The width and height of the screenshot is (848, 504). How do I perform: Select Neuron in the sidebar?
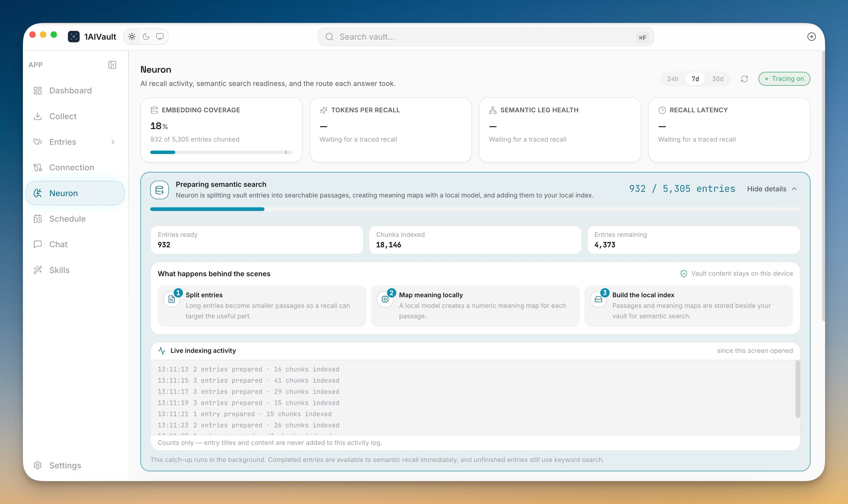tap(75, 193)
